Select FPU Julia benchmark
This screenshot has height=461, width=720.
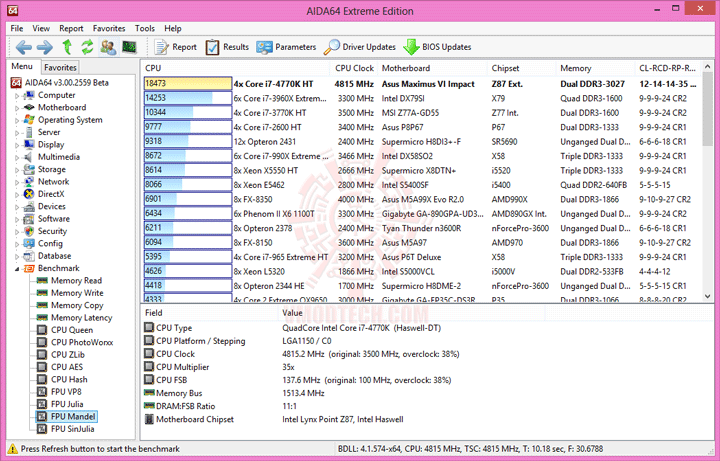[x=60, y=405]
